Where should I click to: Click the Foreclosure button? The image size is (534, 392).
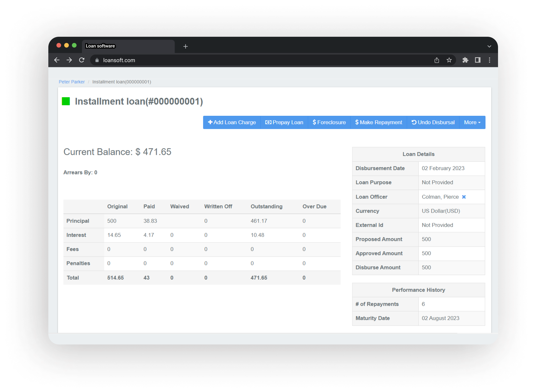point(329,122)
